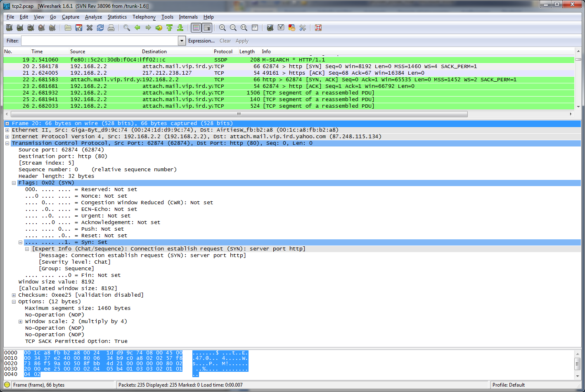Edit capture filters toolbar icon
Image resolution: width=585 pixels, height=392 pixels.
pyautogui.click(x=270, y=28)
